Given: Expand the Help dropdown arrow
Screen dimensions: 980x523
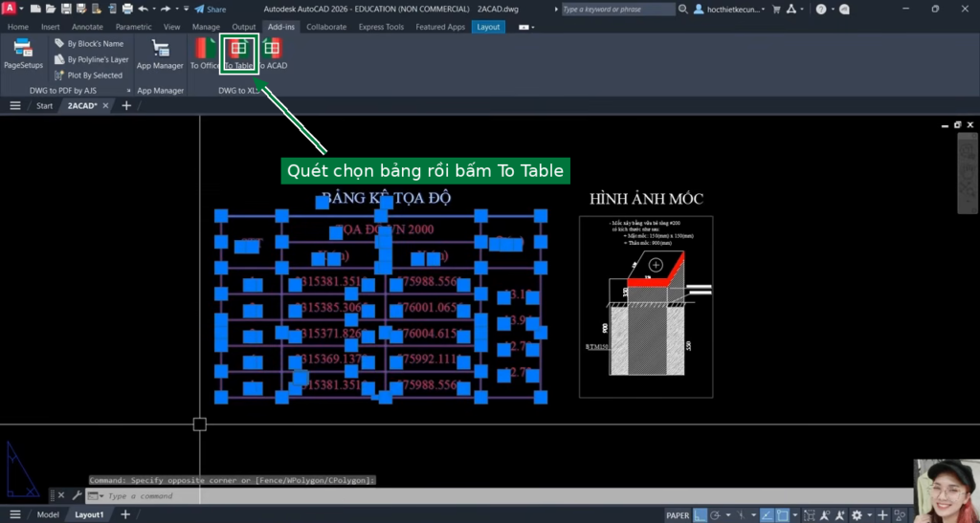Looking at the screenshot, I should click(x=833, y=10).
